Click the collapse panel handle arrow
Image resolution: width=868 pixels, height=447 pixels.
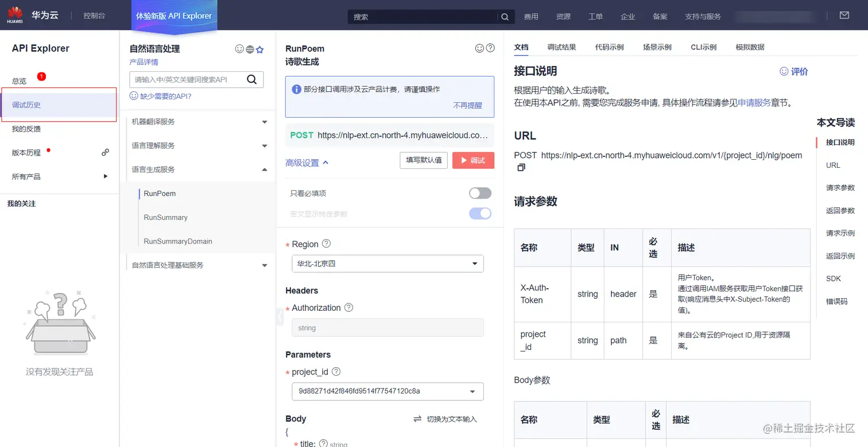(280, 317)
